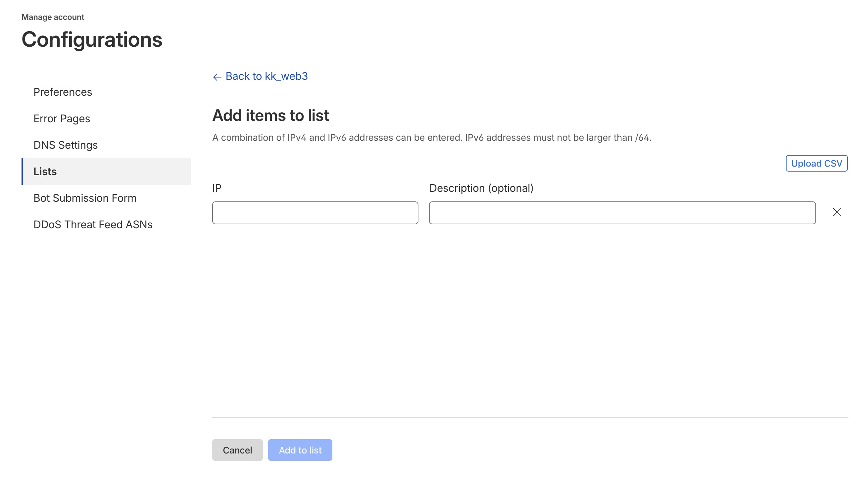This screenshot has height=477, width=868.
Task: Remove the IP entry row with X
Action: pyautogui.click(x=837, y=212)
